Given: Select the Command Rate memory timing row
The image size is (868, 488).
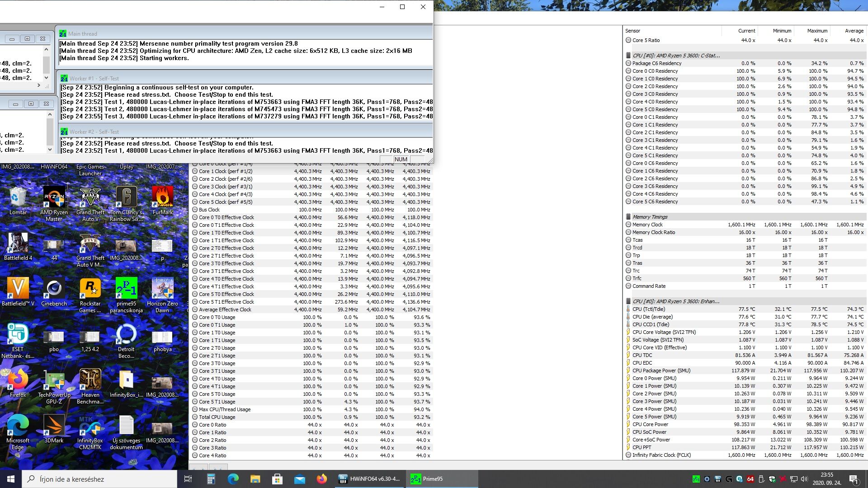Looking at the screenshot, I should click(x=745, y=286).
